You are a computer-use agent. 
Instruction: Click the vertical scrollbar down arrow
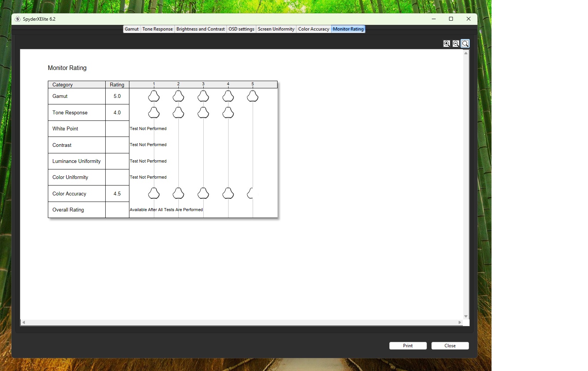pyautogui.click(x=466, y=316)
